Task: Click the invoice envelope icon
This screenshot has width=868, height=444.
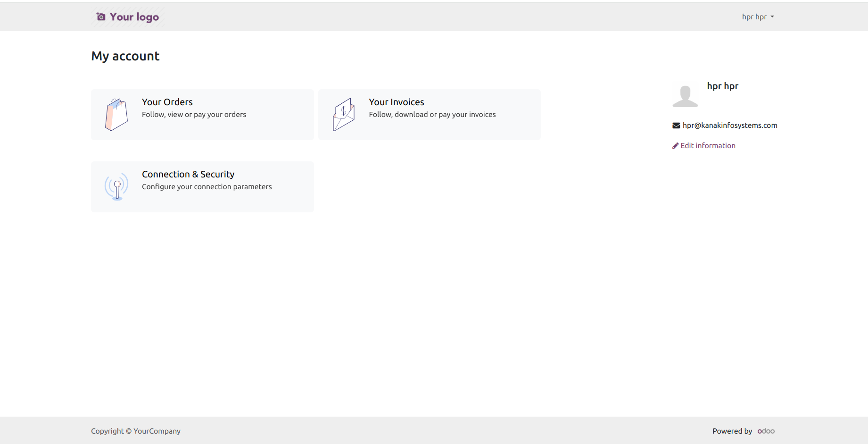Action: click(x=344, y=115)
